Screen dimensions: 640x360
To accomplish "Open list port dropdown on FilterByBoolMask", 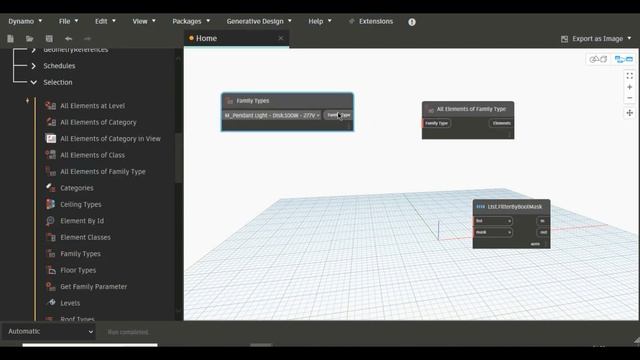I will [x=509, y=221].
